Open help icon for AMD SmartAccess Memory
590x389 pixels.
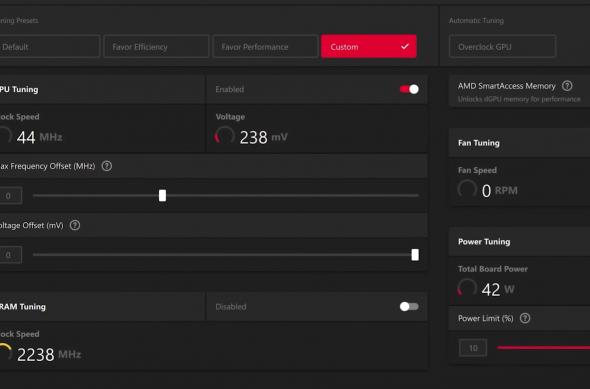point(567,86)
